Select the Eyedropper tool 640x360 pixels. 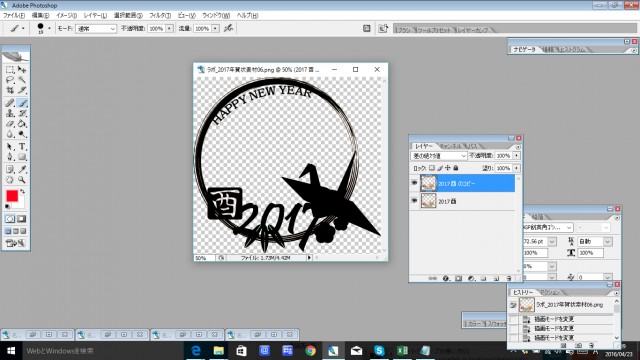[22, 169]
